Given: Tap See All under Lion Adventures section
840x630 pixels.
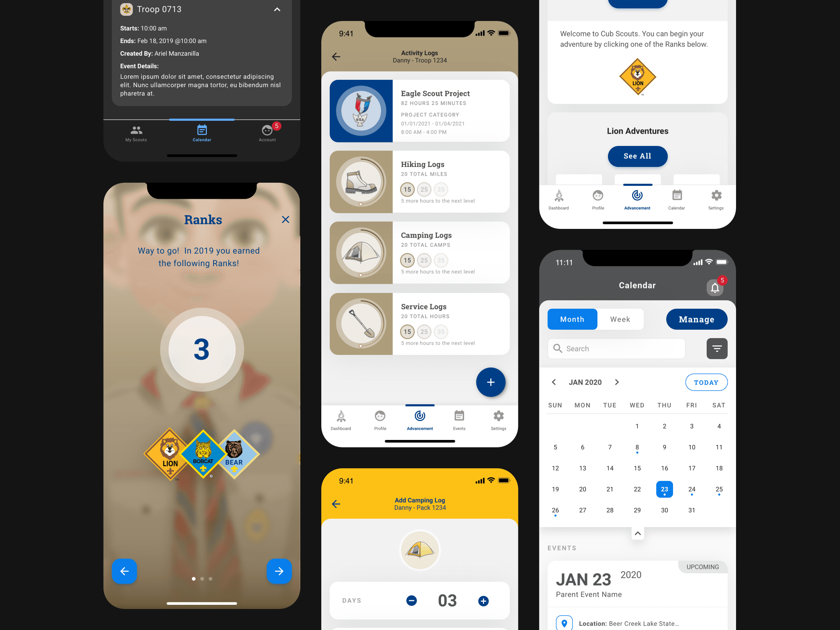Looking at the screenshot, I should 636,156.
